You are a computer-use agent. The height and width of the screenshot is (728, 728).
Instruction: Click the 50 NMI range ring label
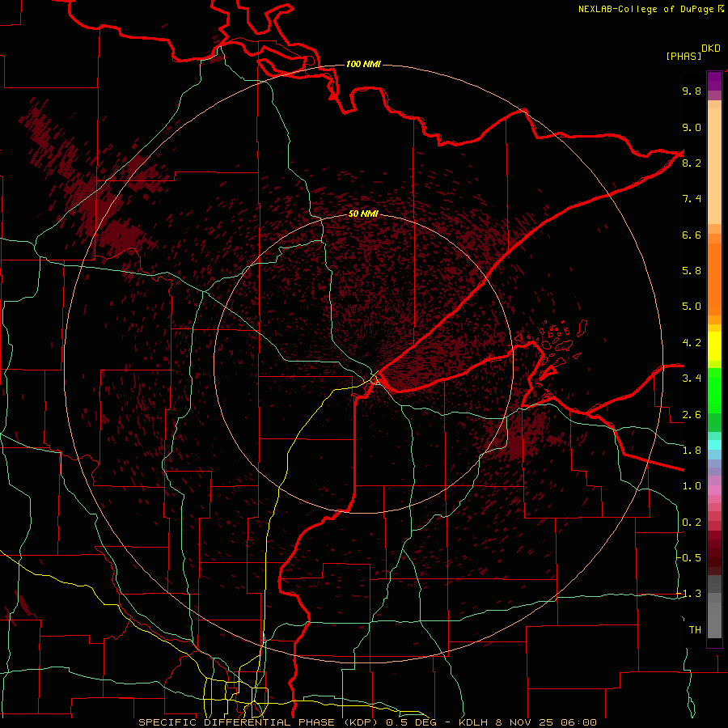(363, 214)
